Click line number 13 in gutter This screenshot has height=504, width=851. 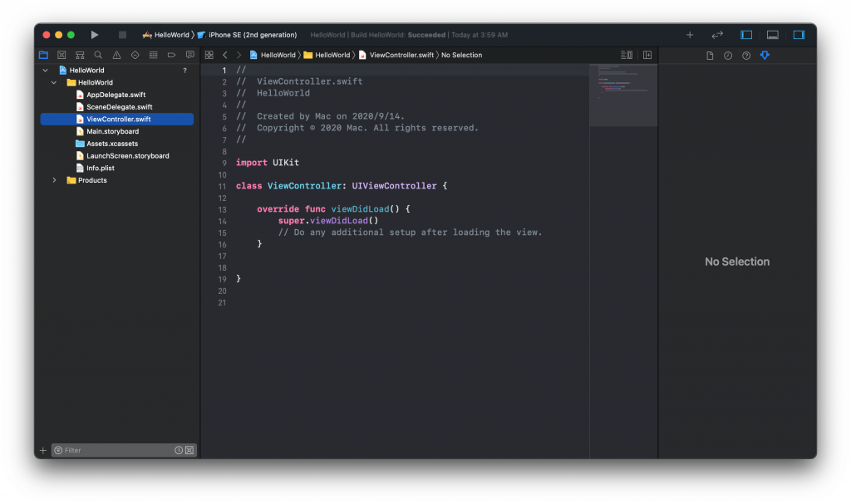click(x=223, y=209)
